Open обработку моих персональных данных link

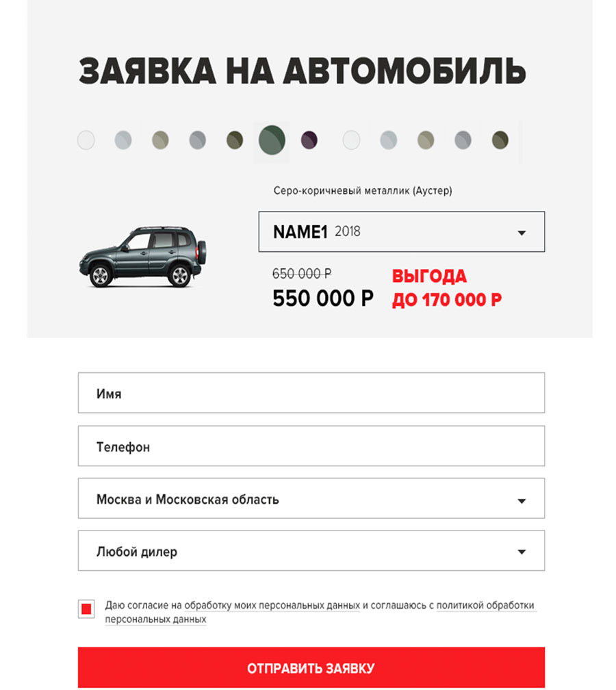coord(272,606)
